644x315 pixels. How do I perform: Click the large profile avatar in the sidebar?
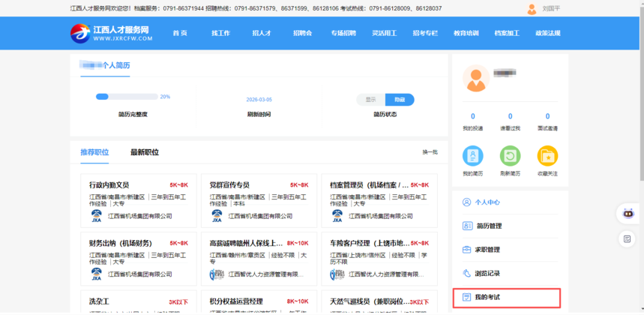tap(476, 78)
